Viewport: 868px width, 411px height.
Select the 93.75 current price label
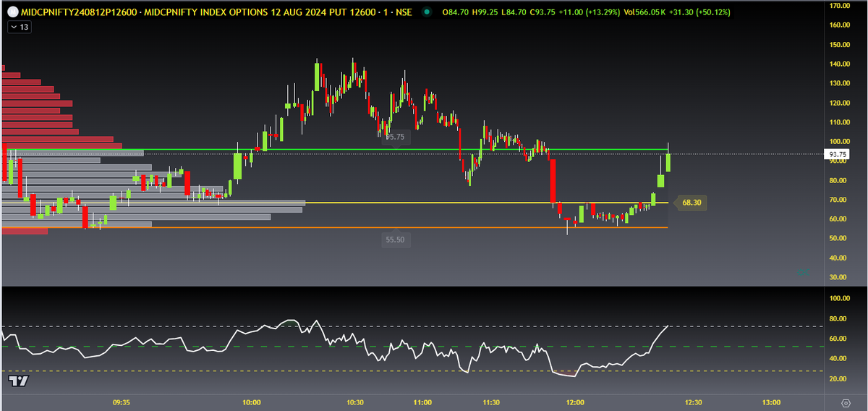(839, 154)
